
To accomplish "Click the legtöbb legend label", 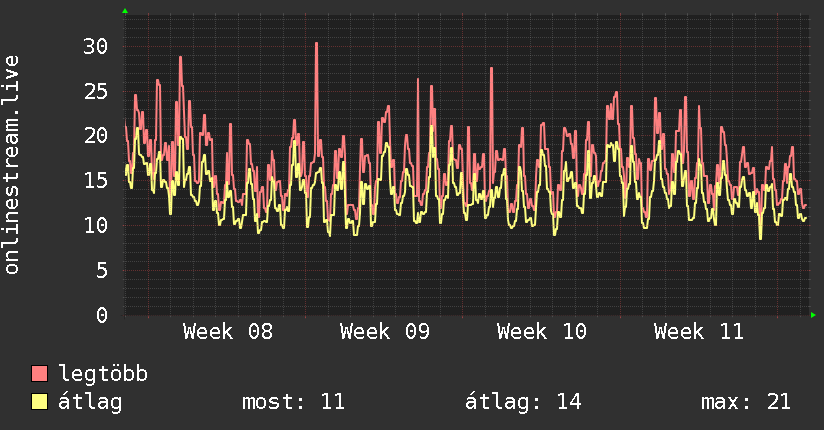I will (x=103, y=374).
